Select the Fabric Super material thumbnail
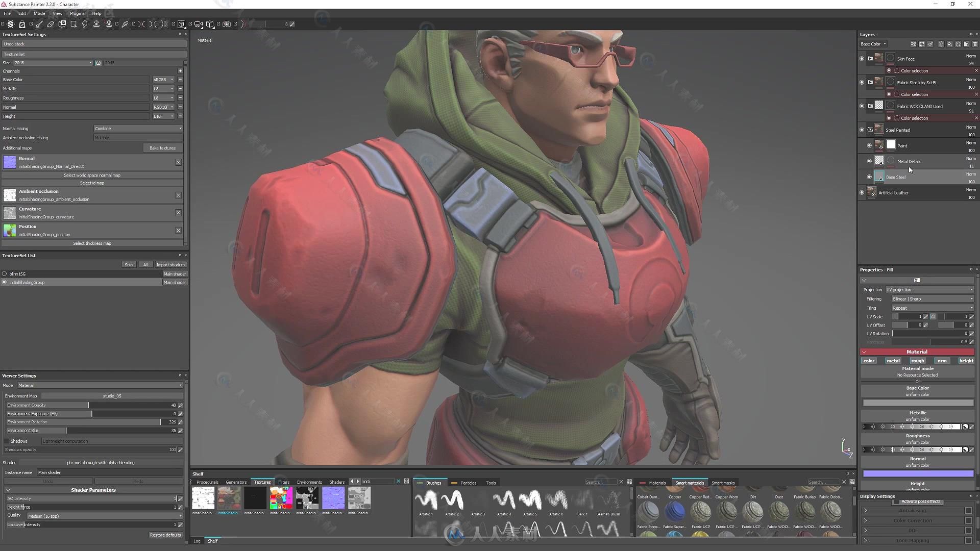The height and width of the screenshot is (551, 980). pos(675,512)
